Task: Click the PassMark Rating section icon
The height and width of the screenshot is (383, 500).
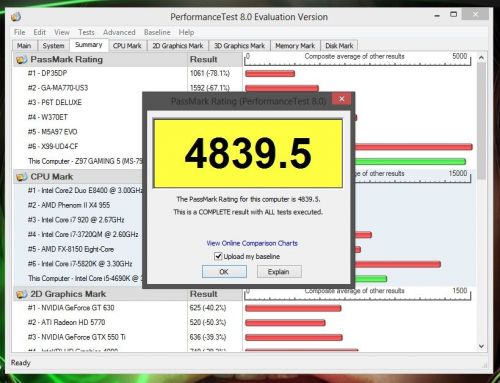Action: [x=22, y=60]
